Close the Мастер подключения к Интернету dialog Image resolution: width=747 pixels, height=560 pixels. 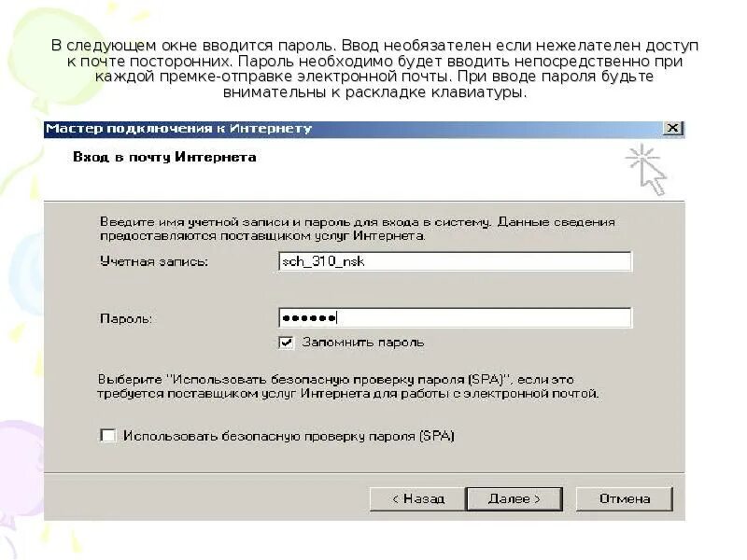pos(672,128)
